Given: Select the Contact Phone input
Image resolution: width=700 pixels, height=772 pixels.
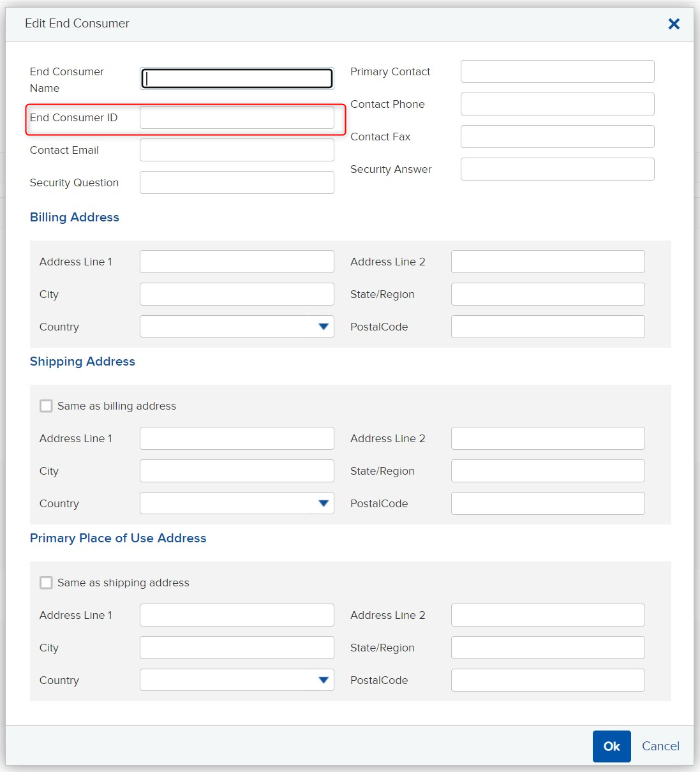Looking at the screenshot, I should tap(558, 104).
